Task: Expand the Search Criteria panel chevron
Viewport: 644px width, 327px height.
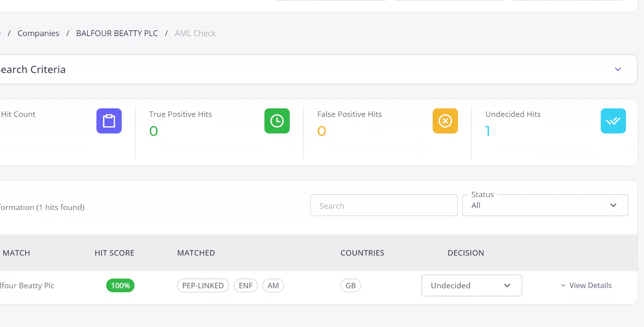Action: [x=618, y=69]
